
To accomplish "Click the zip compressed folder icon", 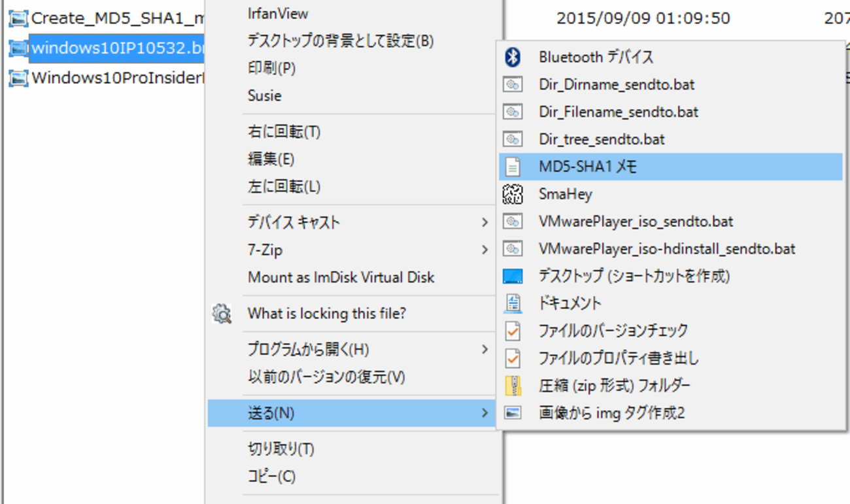I will [513, 386].
